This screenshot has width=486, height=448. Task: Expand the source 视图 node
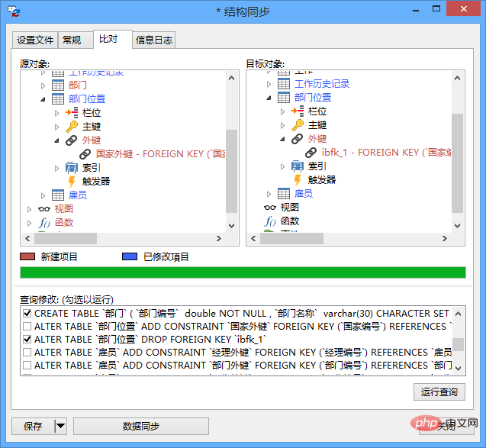30,209
